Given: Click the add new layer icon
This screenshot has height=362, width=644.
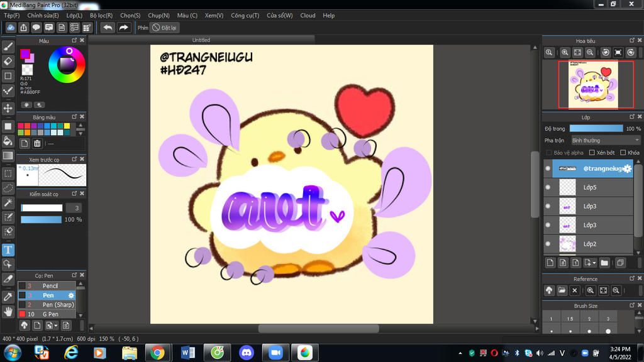Looking at the screenshot, I should pos(550,263).
